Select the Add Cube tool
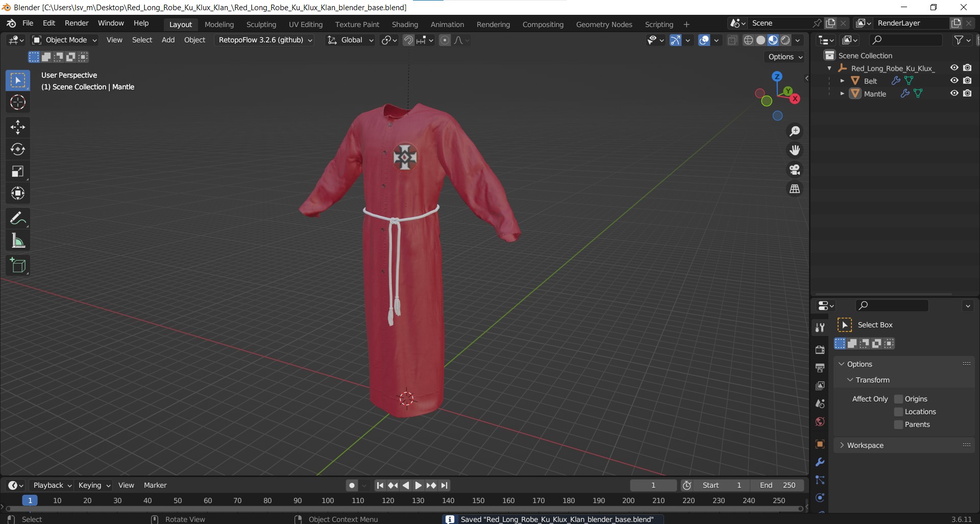 coord(18,266)
